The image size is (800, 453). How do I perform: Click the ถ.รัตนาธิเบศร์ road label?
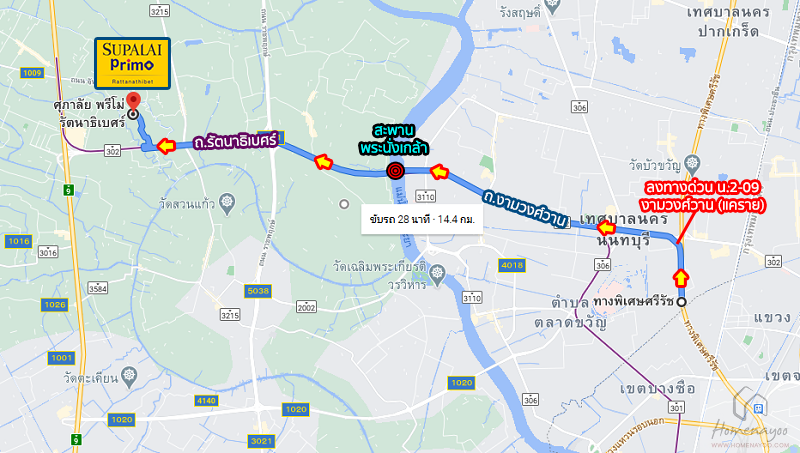coord(235,141)
